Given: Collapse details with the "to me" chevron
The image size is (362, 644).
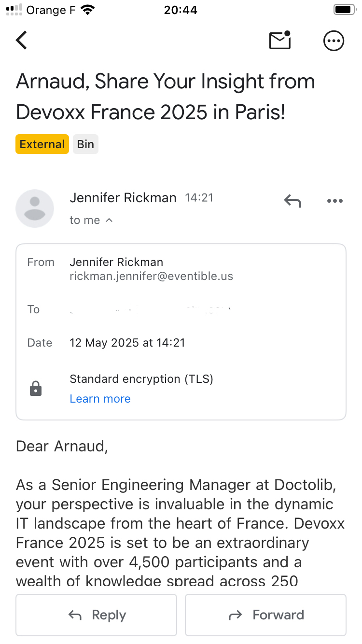Looking at the screenshot, I should click(x=109, y=220).
